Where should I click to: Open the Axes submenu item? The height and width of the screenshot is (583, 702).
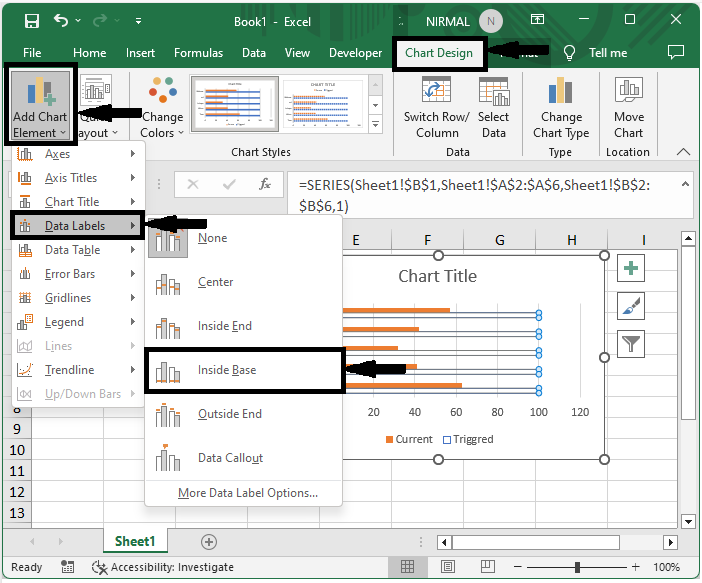coord(77,154)
